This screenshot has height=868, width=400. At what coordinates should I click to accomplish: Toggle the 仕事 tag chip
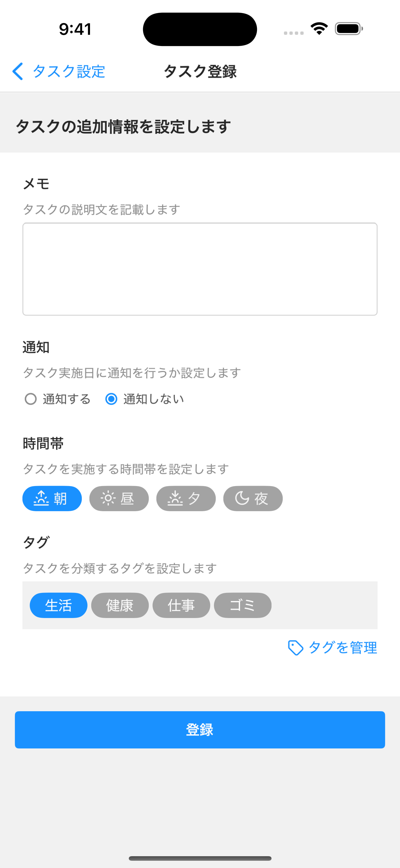[x=181, y=605]
